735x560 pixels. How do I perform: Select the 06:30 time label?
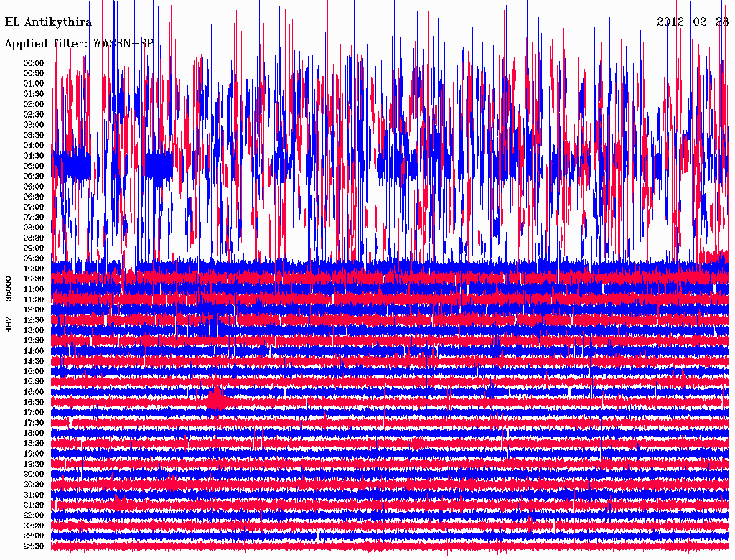[34, 197]
